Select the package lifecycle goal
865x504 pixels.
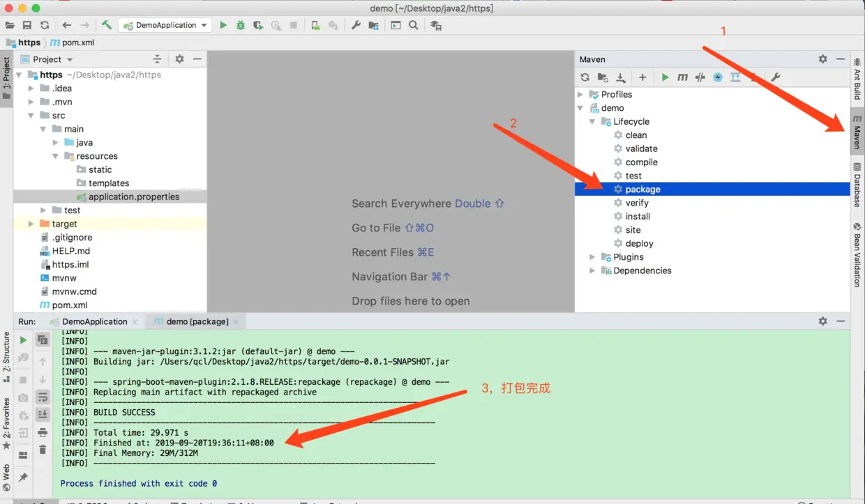click(x=712, y=190)
